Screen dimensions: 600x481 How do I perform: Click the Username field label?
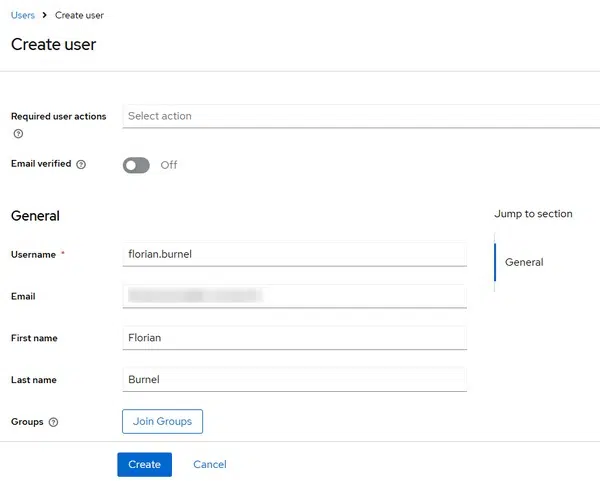(33, 255)
